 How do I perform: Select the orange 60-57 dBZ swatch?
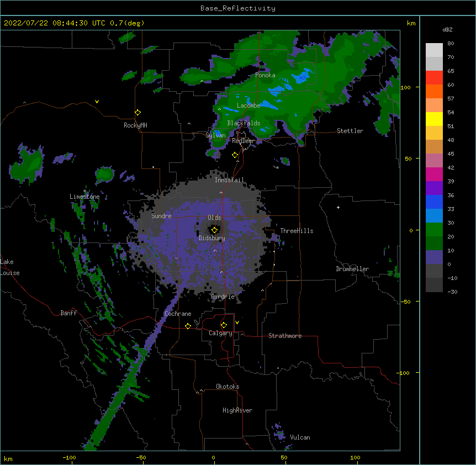click(x=434, y=91)
